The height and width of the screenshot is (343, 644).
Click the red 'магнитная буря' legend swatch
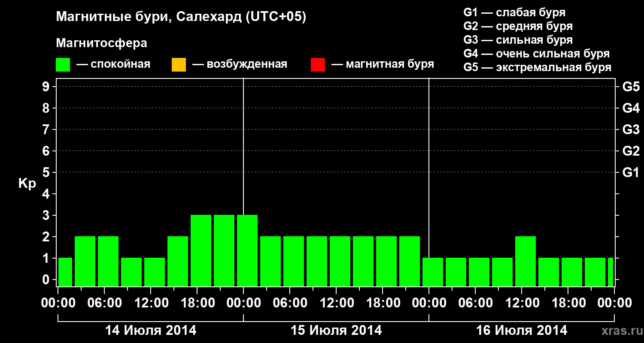click(318, 65)
